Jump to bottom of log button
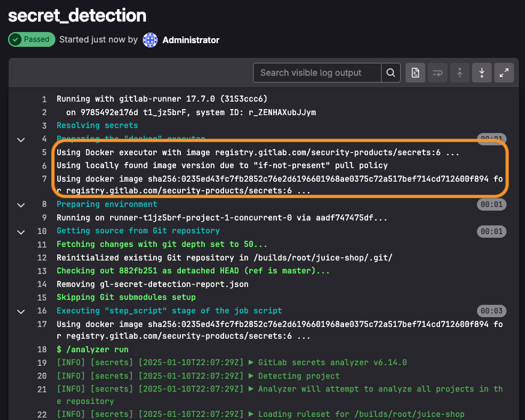 tap(482, 73)
